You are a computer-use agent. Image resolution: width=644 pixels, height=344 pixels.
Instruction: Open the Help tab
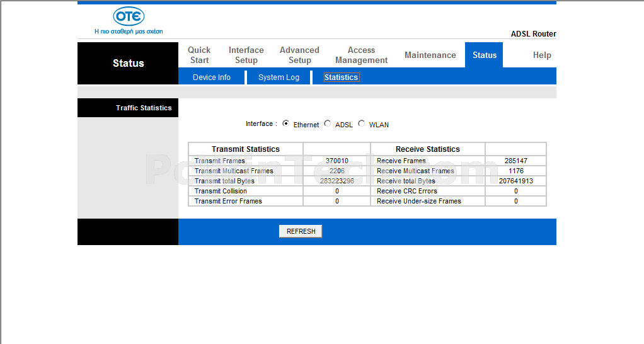coord(541,55)
